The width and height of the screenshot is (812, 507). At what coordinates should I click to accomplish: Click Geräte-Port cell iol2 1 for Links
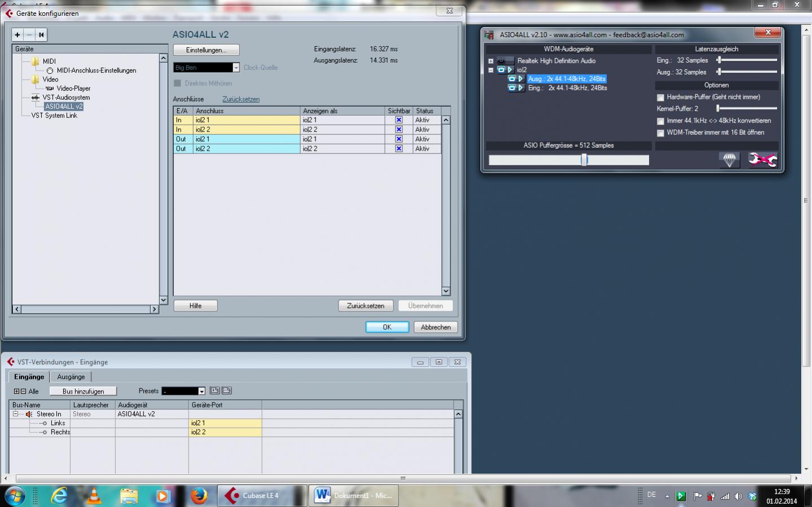click(x=225, y=423)
